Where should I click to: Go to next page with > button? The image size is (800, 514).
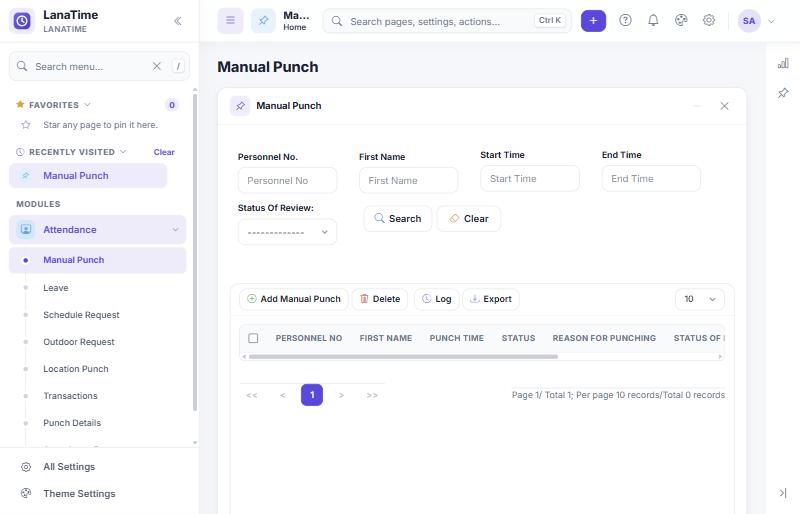(341, 395)
